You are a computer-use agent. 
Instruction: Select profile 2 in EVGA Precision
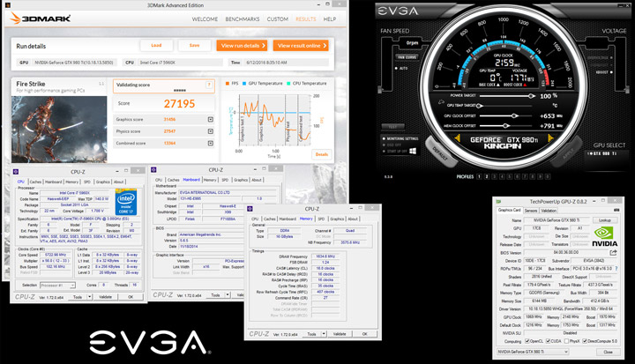pyautogui.click(x=487, y=176)
